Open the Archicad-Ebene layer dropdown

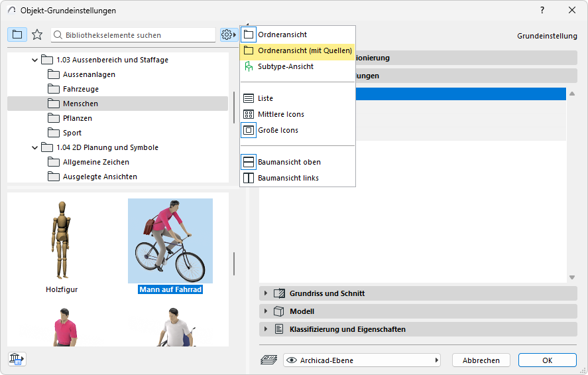(362, 360)
